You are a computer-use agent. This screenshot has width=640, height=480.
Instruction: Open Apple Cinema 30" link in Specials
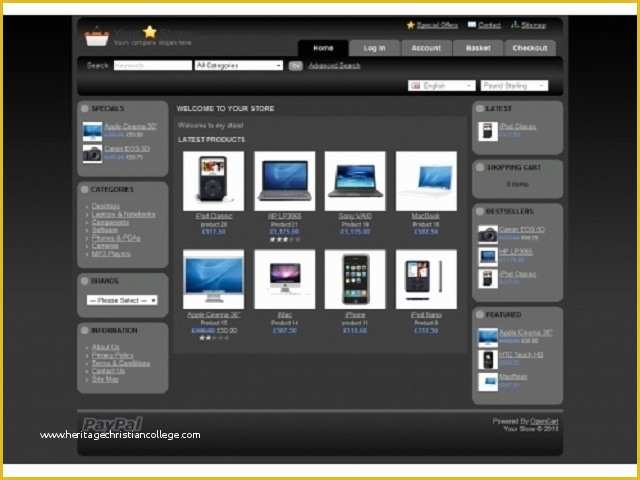click(x=130, y=127)
